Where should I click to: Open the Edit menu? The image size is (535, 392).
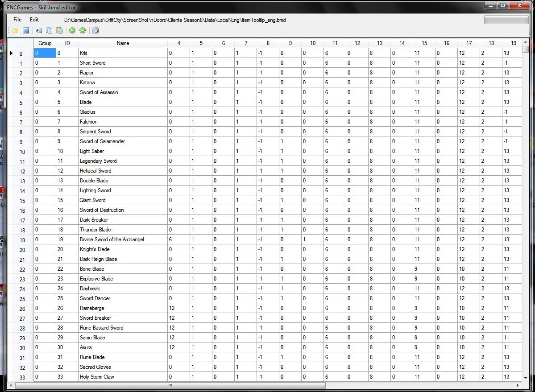tap(34, 20)
